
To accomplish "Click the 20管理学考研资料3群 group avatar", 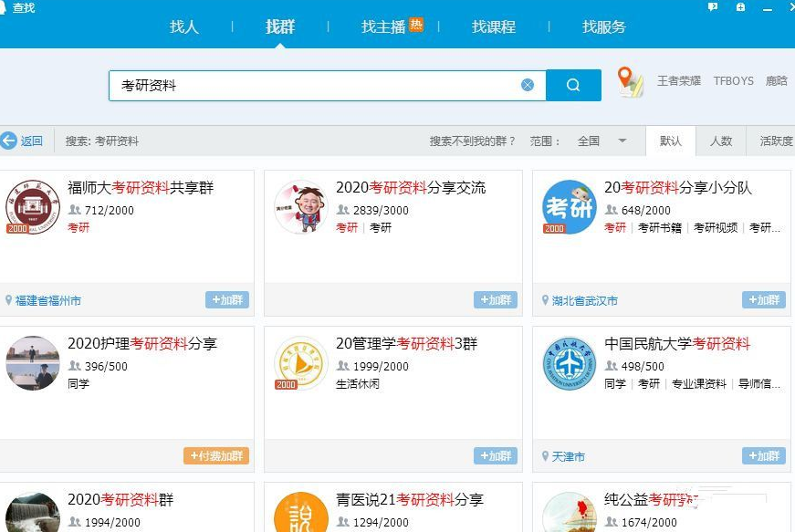I will [300, 362].
